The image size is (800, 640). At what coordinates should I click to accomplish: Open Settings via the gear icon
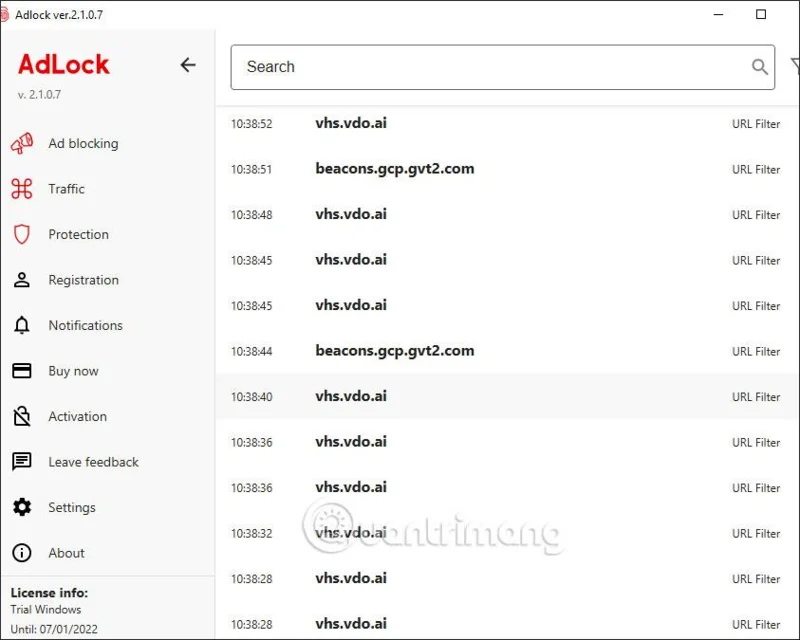click(x=22, y=507)
